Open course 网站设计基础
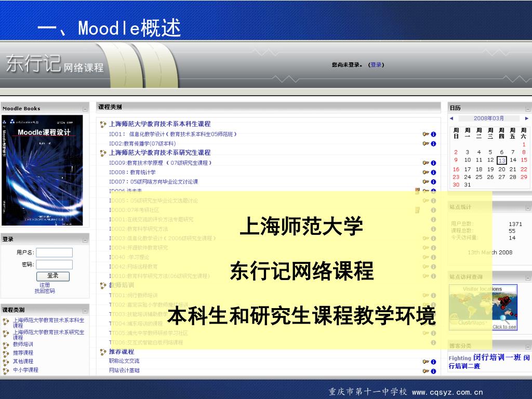This screenshot has height=399, width=532. [x=124, y=370]
